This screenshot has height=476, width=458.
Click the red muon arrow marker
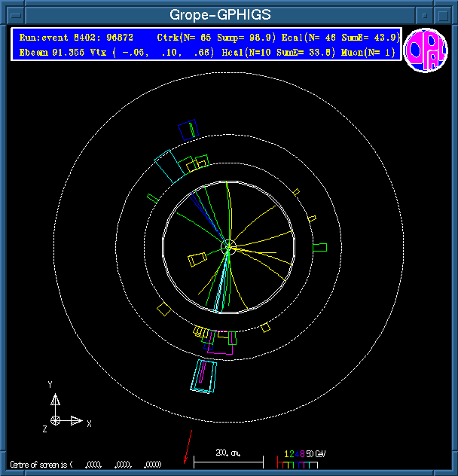[x=188, y=447]
